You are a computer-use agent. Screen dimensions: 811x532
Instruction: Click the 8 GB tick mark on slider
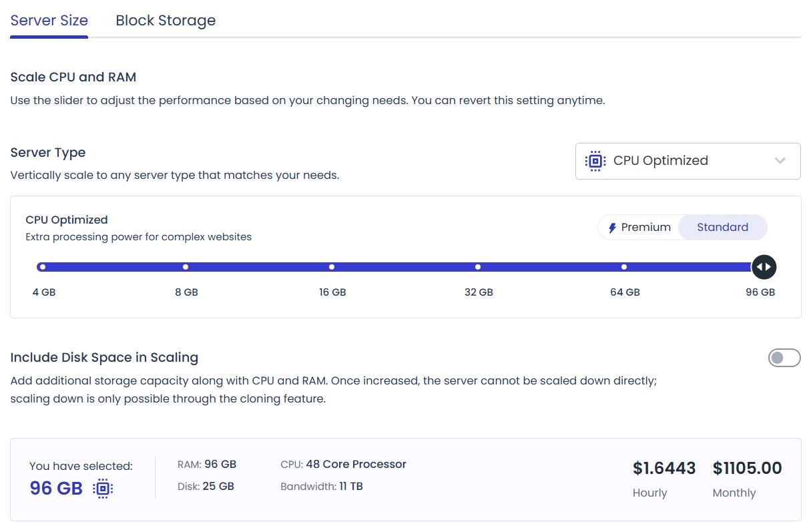[186, 266]
